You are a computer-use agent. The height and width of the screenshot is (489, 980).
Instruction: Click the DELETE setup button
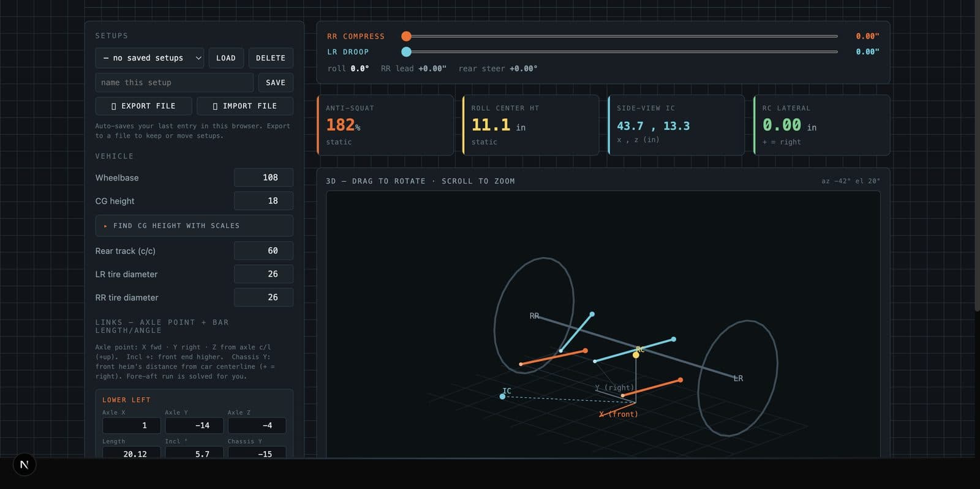[x=271, y=58]
